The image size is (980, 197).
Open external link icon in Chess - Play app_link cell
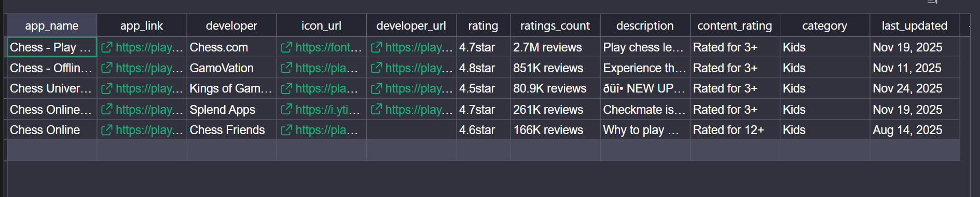click(x=106, y=47)
